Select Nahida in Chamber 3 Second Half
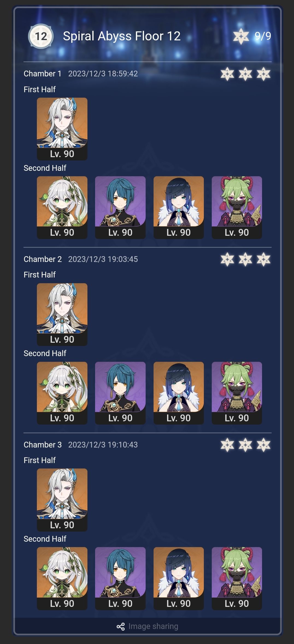This screenshot has width=294, height=644. click(62, 579)
